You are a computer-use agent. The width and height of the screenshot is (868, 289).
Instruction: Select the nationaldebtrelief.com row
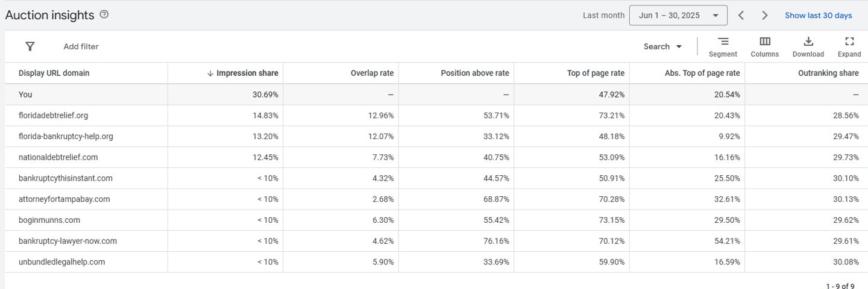pyautogui.click(x=58, y=157)
